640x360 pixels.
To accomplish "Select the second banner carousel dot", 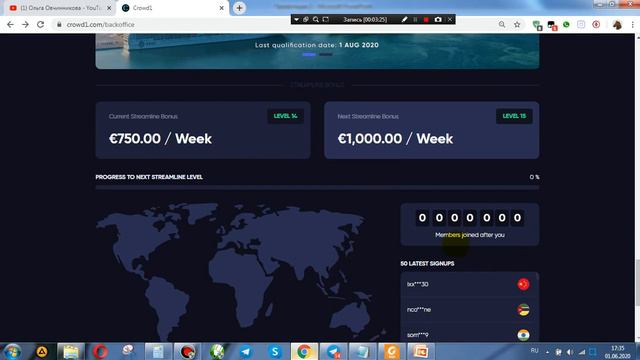I will [x=326, y=54].
